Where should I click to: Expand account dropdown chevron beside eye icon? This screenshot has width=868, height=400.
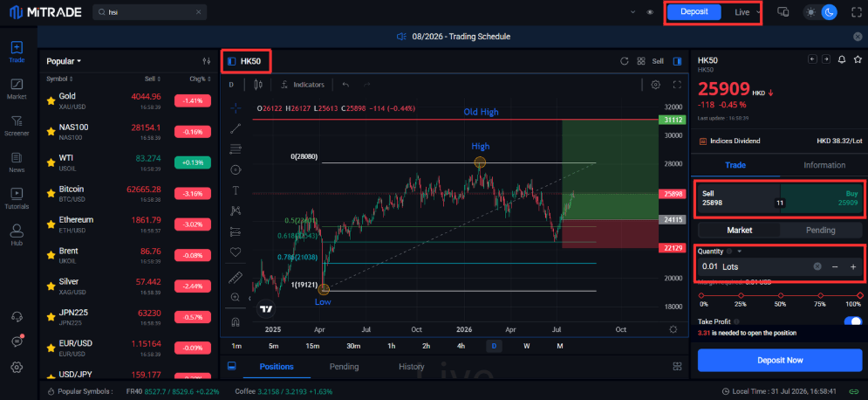tap(632, 12)
